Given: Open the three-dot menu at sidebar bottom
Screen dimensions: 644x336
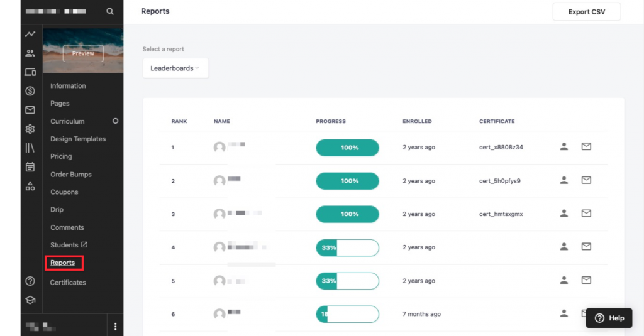Looking at the screenshot, I should (115, 327).
